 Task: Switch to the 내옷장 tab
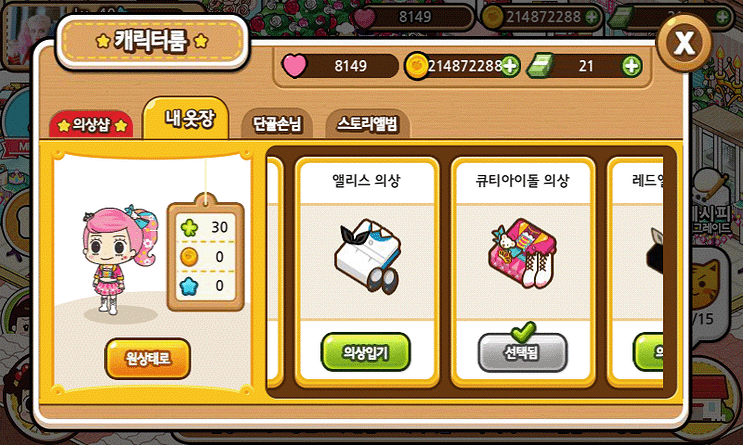tap(187, 118)
